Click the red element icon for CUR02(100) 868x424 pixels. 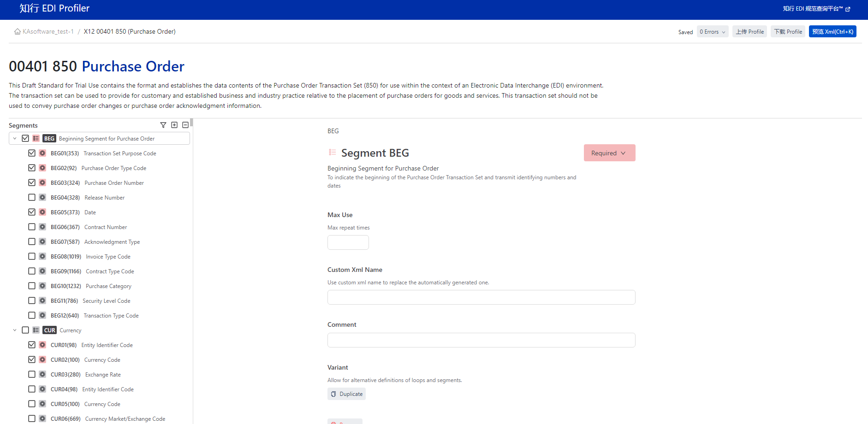pyautogui.click(x=42, y=359)
